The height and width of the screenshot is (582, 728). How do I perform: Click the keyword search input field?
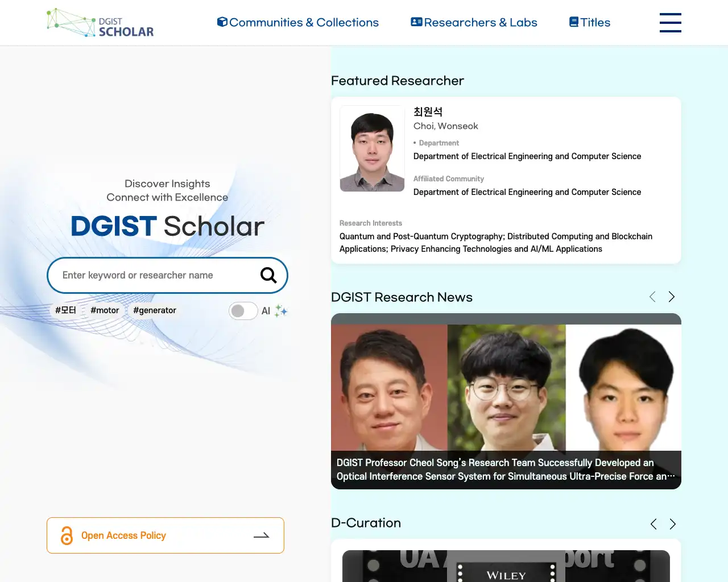coord(154,275)
